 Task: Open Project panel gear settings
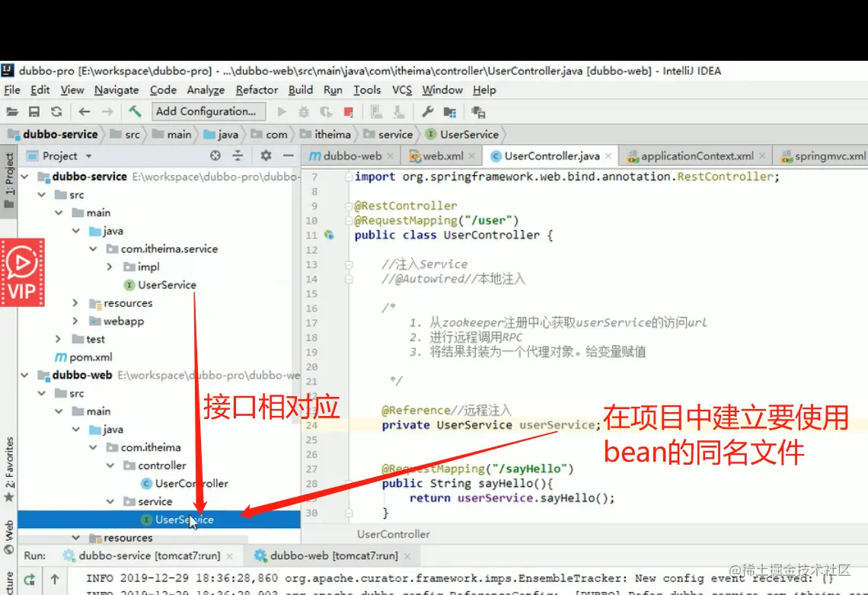pos(266,155)
